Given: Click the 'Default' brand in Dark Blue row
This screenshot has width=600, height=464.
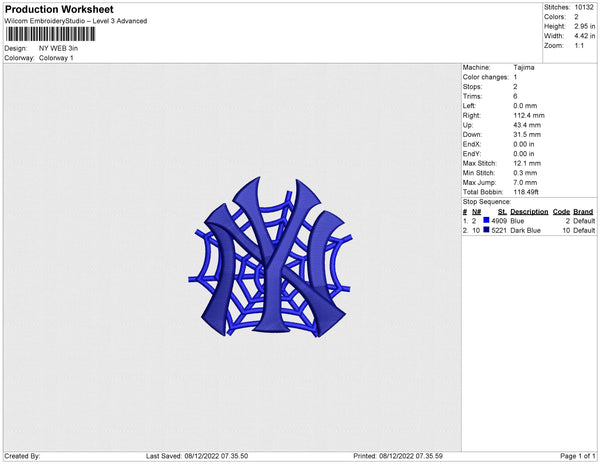Looking at the screenshot, I should coord(584,231).
